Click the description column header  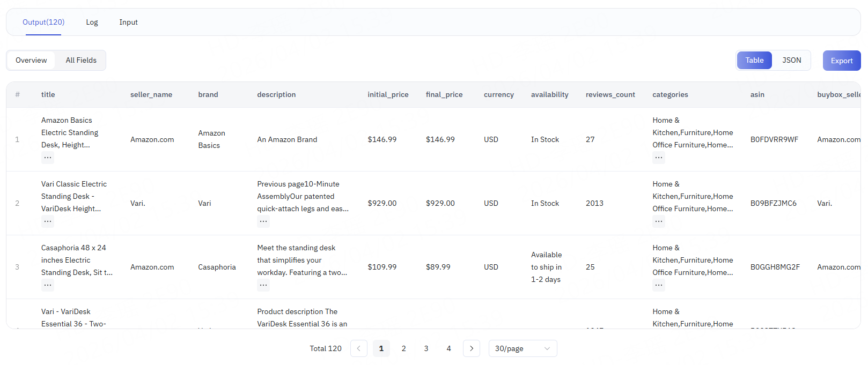tap(276, 94)
